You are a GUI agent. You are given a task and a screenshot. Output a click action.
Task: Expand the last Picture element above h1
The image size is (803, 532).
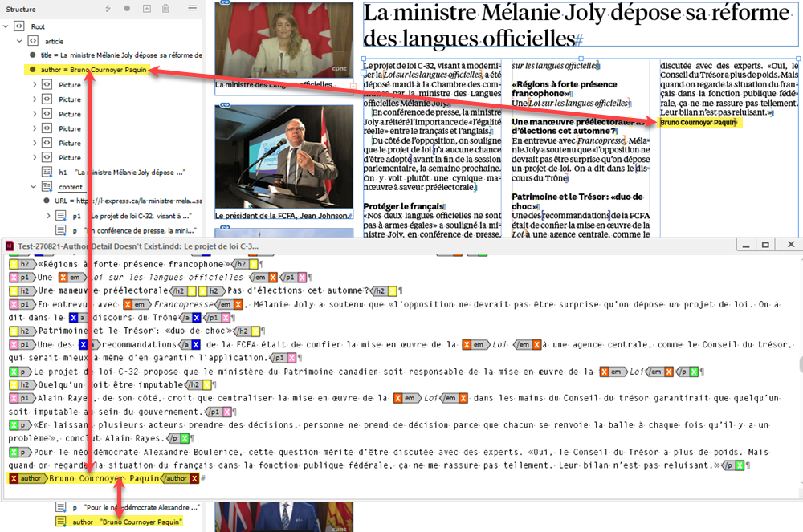click(x=35, y=157)
